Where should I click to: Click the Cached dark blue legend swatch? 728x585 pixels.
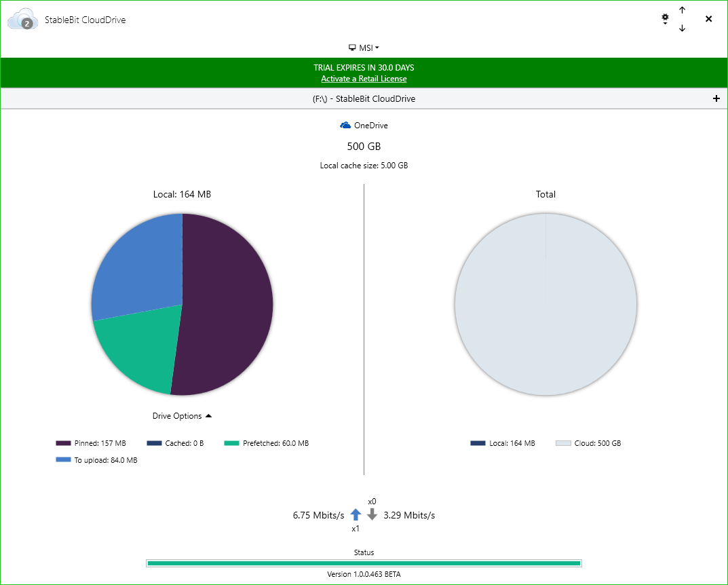pyautogui.click(x=154, y=443)
